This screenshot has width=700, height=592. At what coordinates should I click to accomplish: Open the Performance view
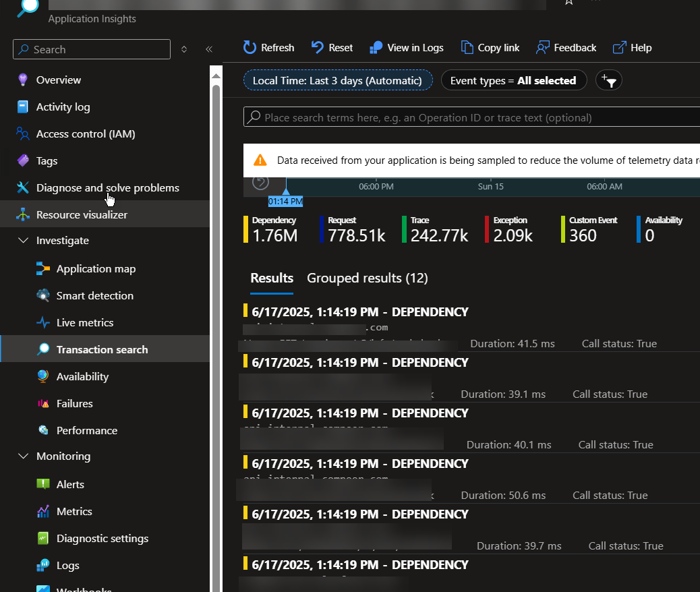(x=87, y=430)
